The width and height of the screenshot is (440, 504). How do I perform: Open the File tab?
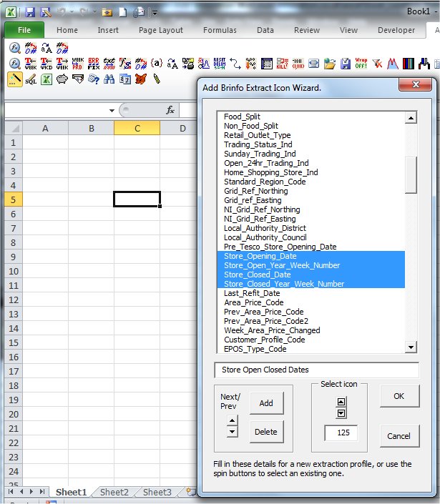point(24,30)
